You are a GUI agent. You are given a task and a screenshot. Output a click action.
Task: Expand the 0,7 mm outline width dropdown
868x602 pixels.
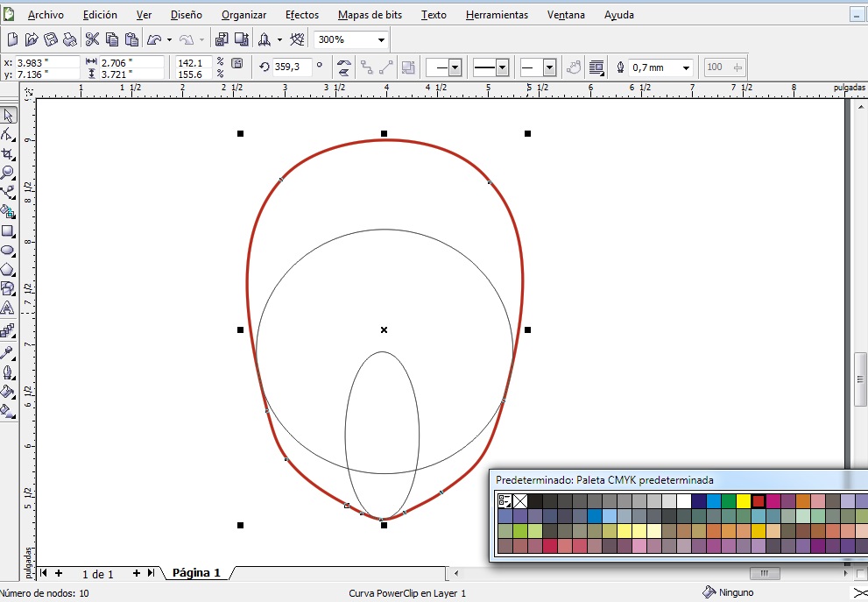[685, 67]
